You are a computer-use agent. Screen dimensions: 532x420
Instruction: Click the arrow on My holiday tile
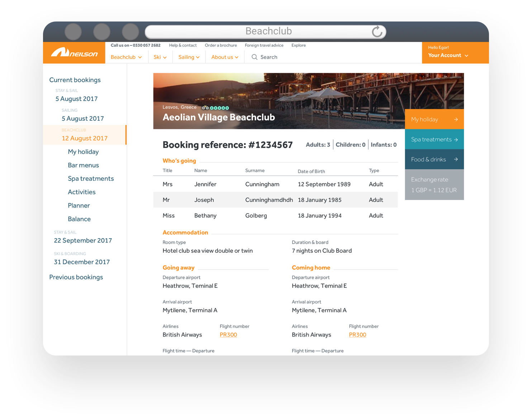pos(456,119)
